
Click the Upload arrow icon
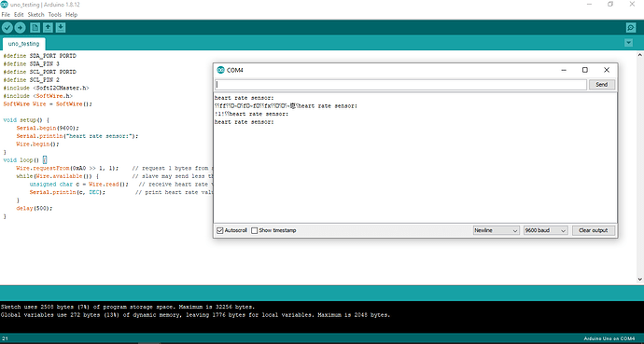coord(20,27)
